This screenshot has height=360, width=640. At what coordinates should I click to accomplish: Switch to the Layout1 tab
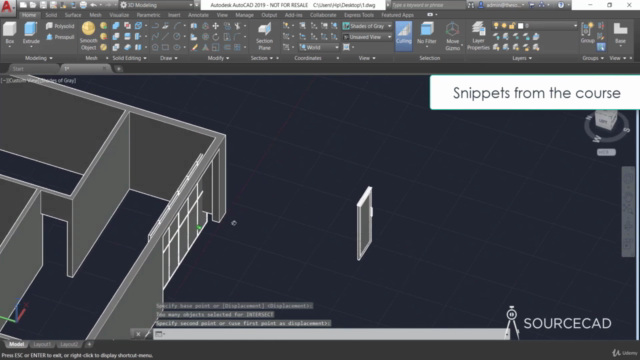[42, 344]
